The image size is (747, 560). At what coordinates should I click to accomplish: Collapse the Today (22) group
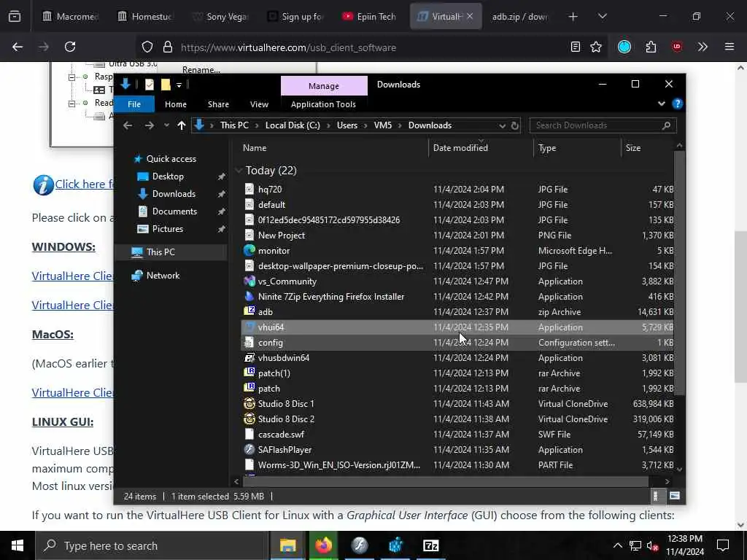click(x=239, y=171)
